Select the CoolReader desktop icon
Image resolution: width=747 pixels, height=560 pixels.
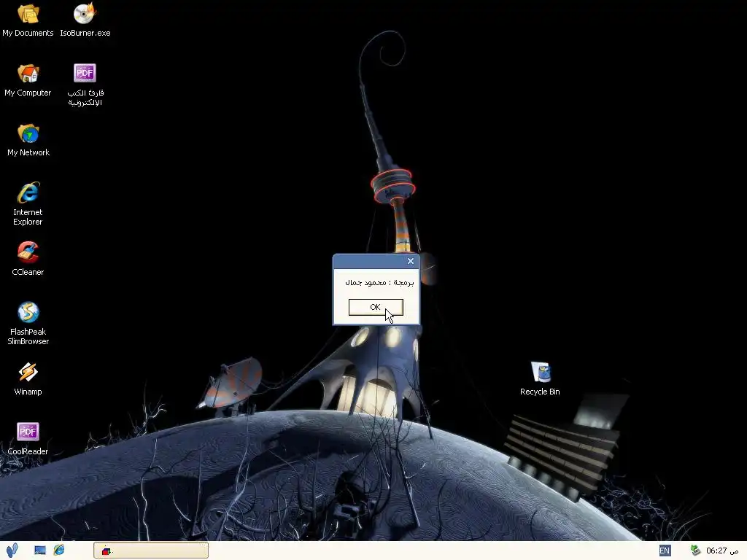pyautogui.click(x=28, y=438)
